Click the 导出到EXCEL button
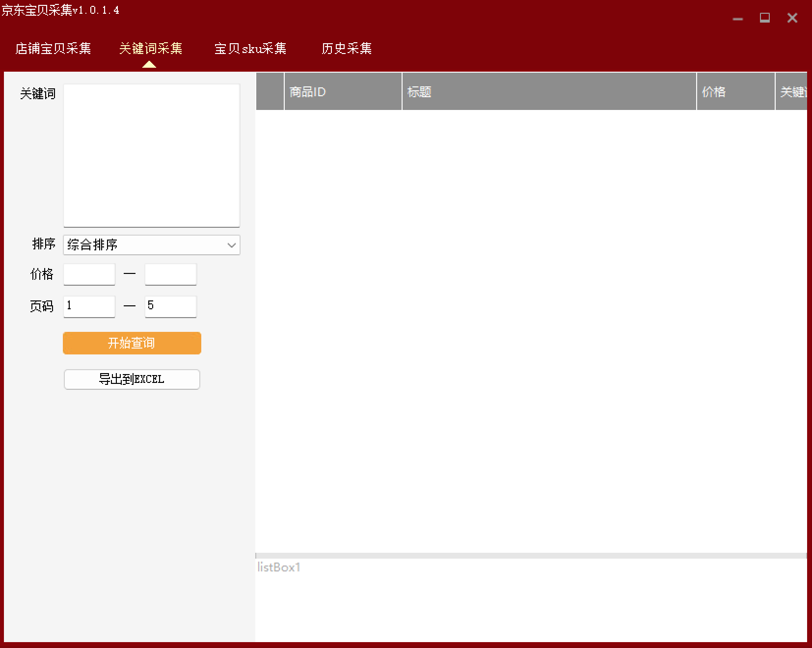812x648 pixels. point(132,379)
